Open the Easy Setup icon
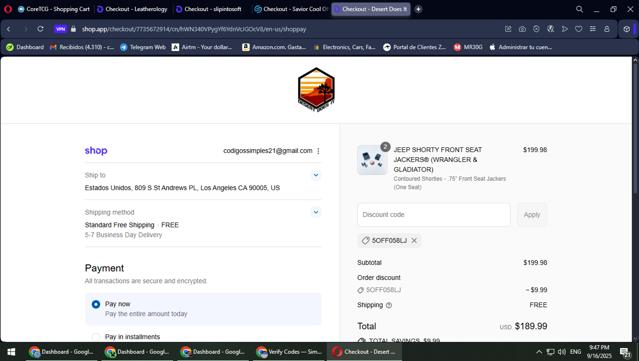 click(593, 29)
